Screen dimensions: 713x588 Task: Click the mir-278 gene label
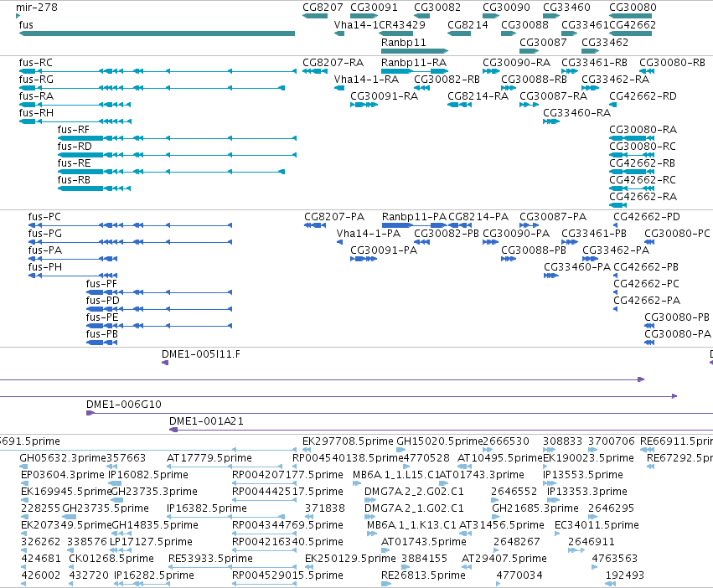(x=36, y=8)
